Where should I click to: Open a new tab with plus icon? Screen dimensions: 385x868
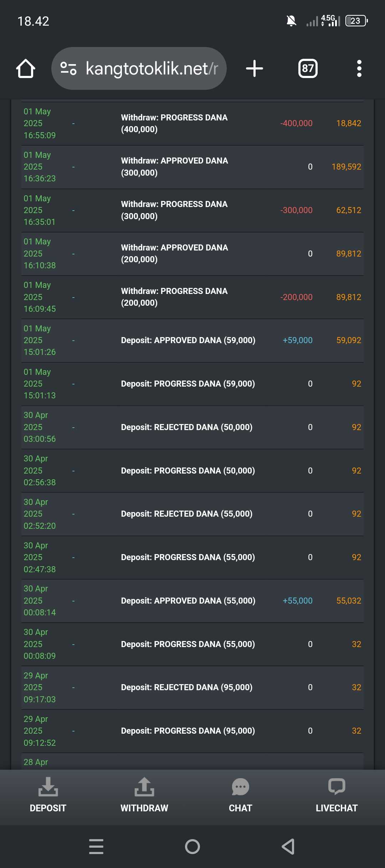(255, 68)
